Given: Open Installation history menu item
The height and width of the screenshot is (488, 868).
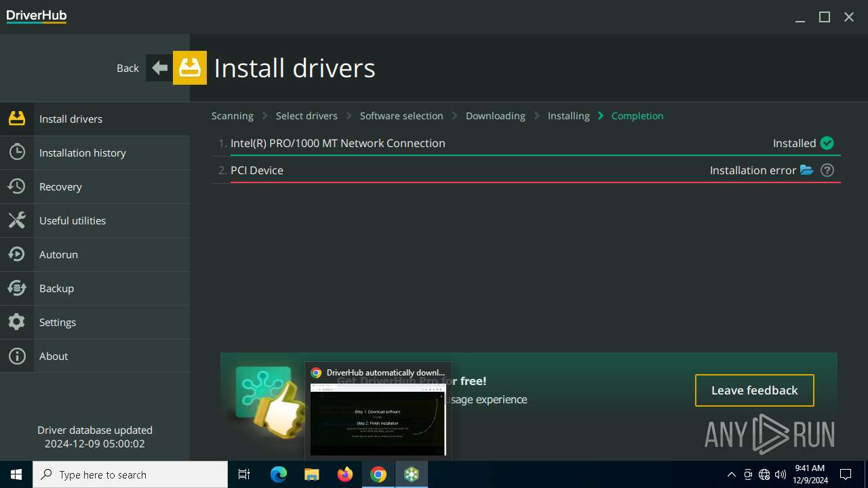Looking at the screenshot, I should pyautogui.click(x=95, y=152).
